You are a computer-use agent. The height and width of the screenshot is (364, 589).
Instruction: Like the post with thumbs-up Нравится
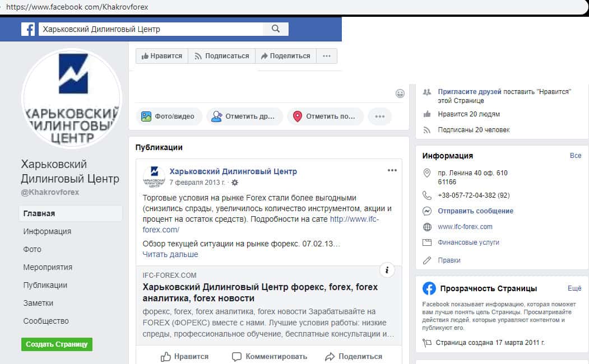[184, 357]
